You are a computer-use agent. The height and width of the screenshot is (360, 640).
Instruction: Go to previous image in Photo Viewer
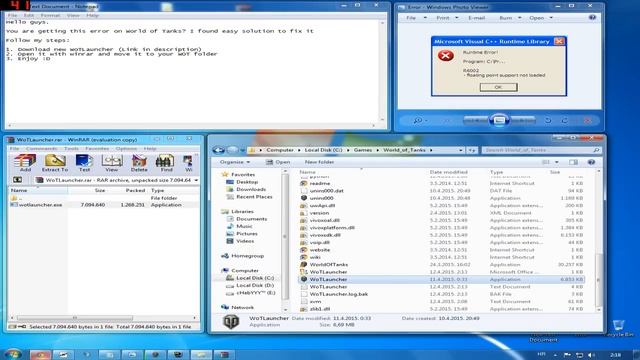point(476,120)
